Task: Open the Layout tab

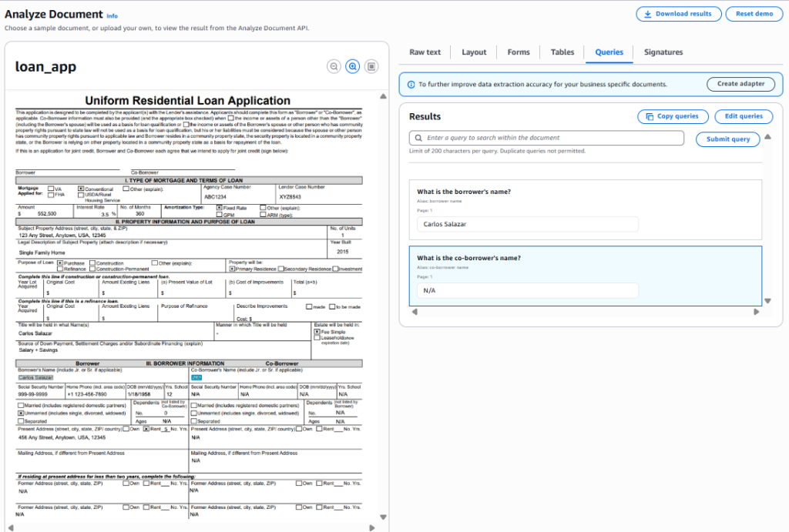Action: click(474, 52)
